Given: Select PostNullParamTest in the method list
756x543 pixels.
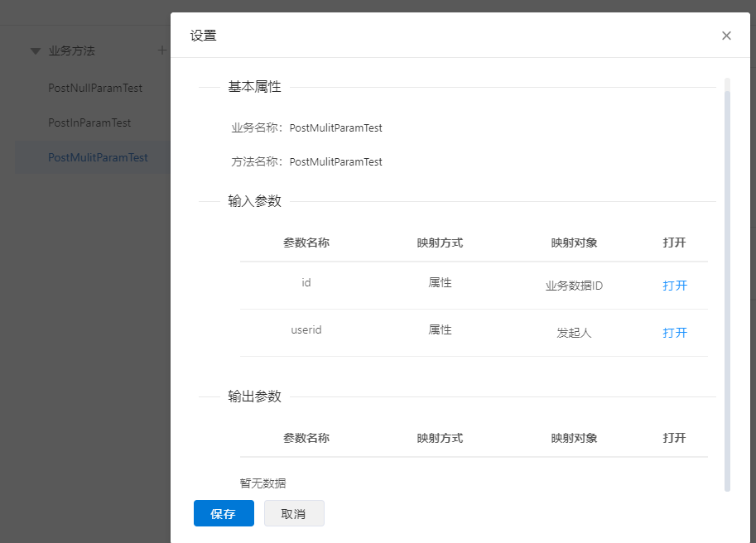Looking at the screenshot, I should [x=95, y=88].
